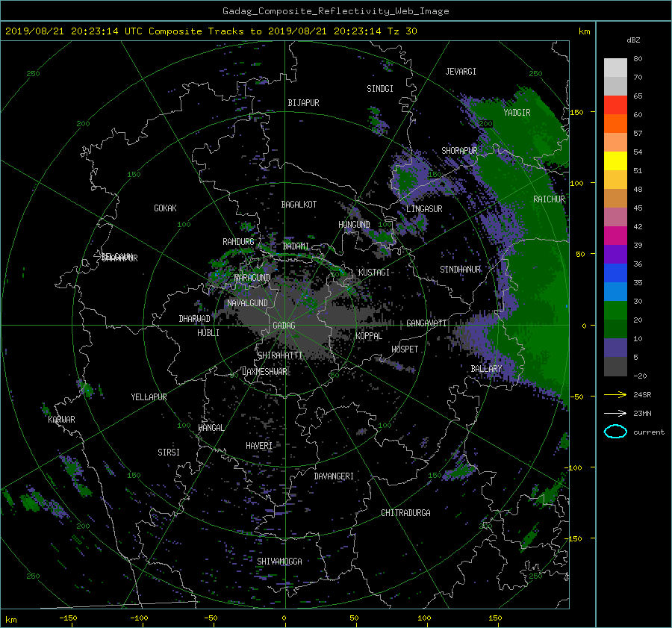Click the SIRSI city label
Screen dimensions: 672x628
[169, 453]
